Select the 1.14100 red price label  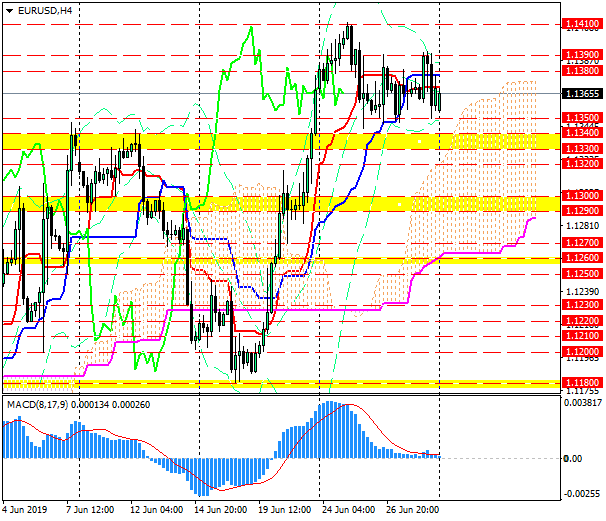point(580,23)
